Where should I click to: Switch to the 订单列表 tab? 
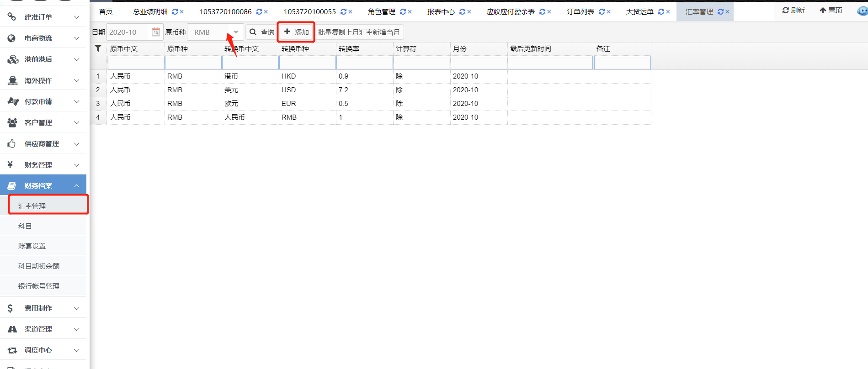(580, 11)
